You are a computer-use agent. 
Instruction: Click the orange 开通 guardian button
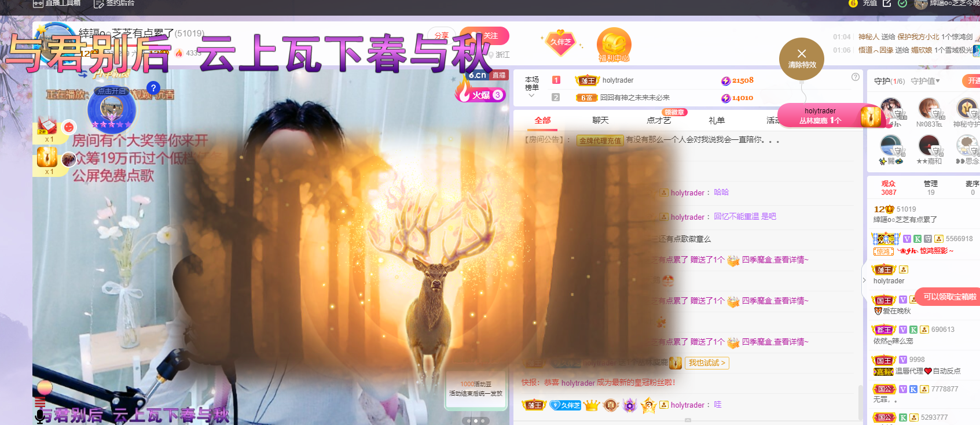point(971,81)
